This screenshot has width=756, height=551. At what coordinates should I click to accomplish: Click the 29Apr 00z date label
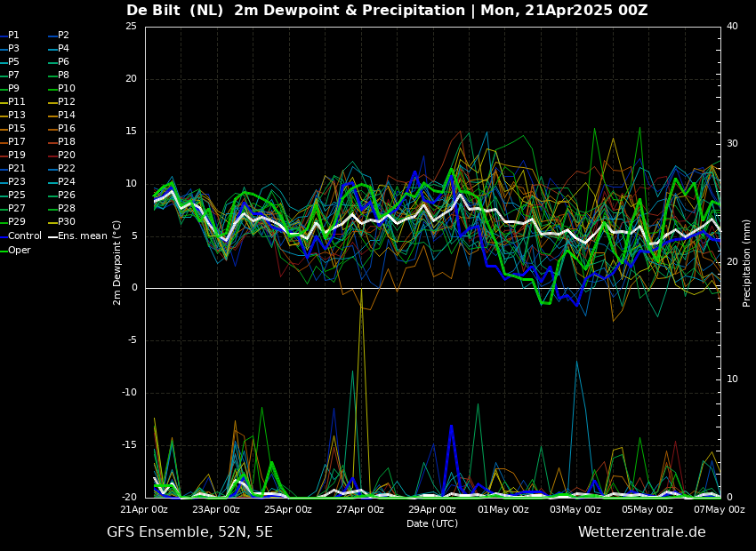[433, 509]
